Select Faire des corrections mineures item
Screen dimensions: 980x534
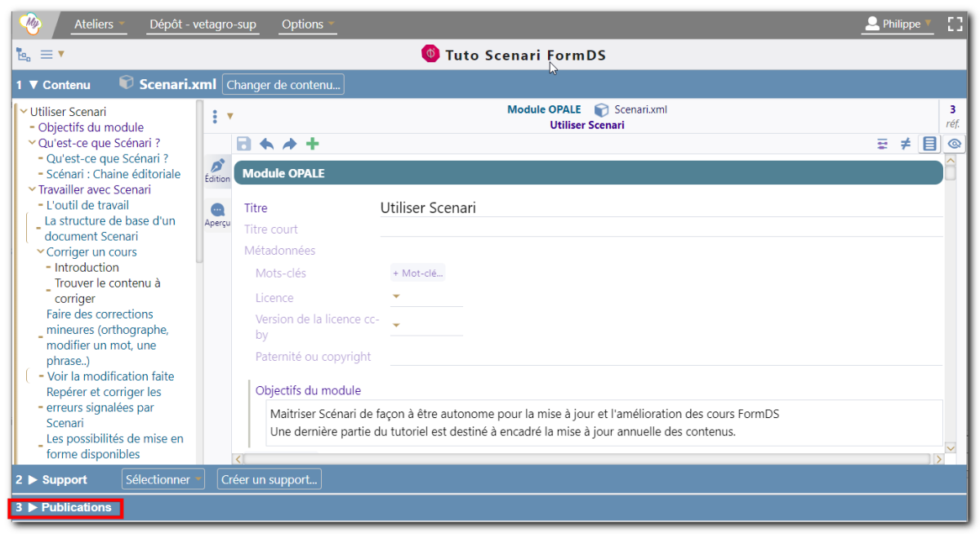point(107,337)
